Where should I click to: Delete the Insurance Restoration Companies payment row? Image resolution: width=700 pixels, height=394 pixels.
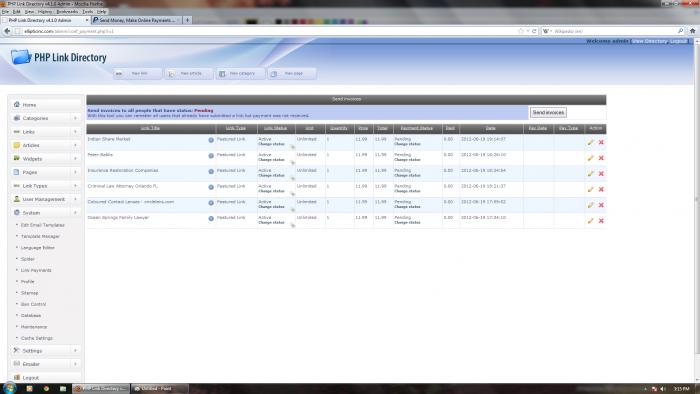[601, 174]
